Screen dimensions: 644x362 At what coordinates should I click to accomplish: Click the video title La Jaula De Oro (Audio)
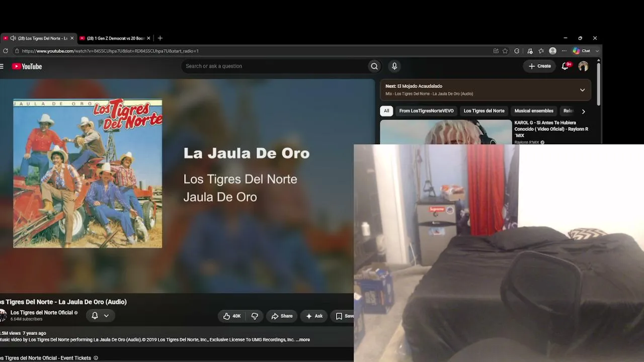(63, 302)
